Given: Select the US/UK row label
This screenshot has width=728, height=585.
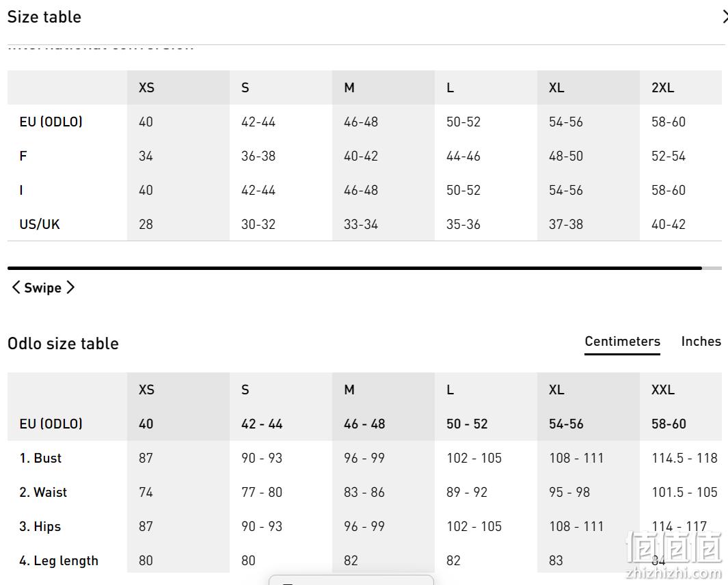Looking at the screenshot, I should pos(40,224).
